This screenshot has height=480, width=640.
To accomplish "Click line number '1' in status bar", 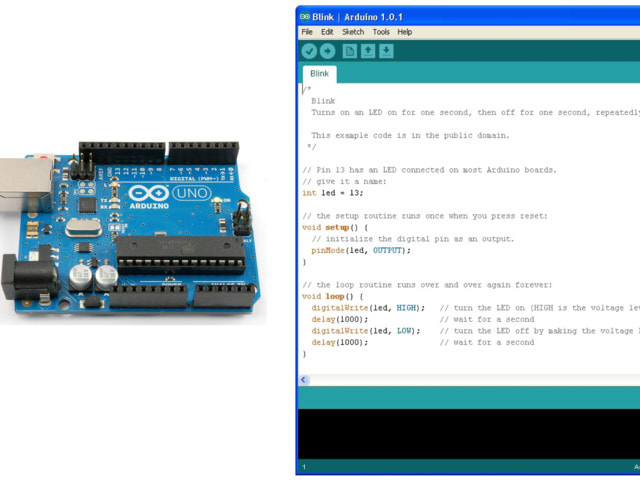I will [304, 467].
